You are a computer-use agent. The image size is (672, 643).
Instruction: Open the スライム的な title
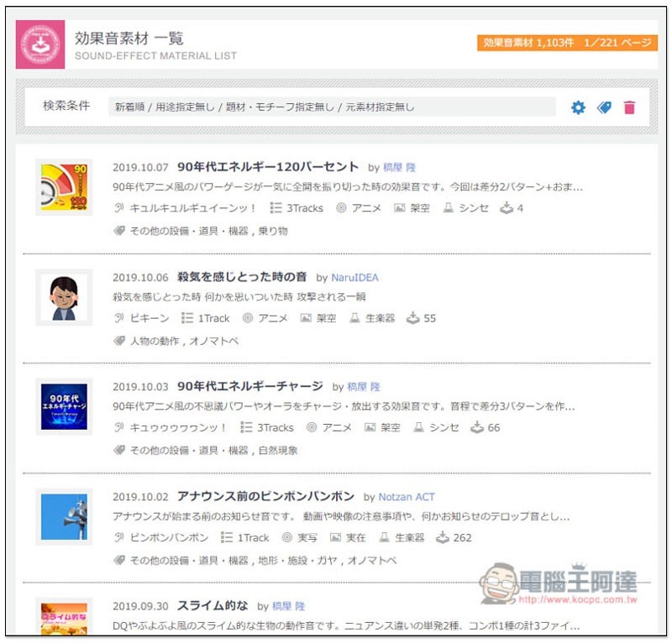point(213,606)
